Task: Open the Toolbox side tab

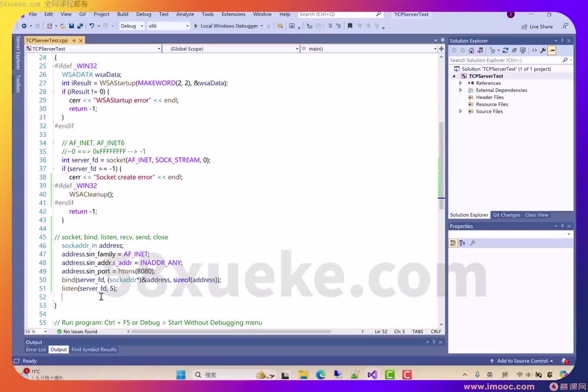Action: point(17,83)
